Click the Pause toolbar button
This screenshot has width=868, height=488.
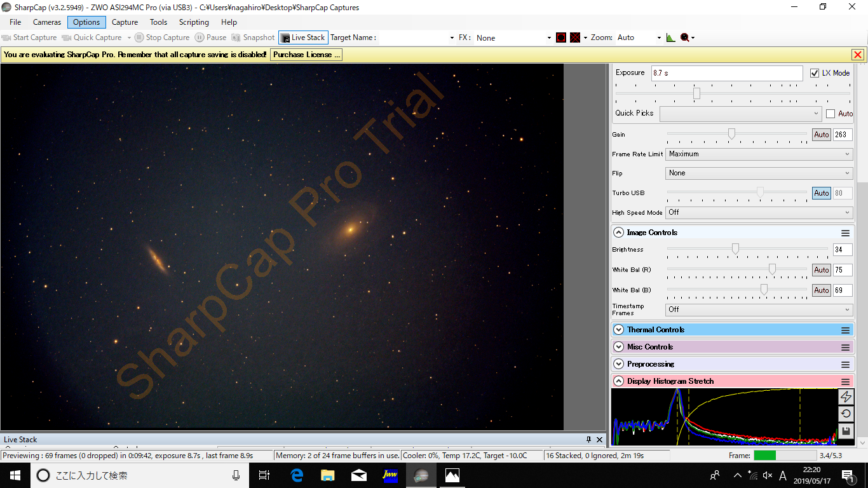pos(210,37)
